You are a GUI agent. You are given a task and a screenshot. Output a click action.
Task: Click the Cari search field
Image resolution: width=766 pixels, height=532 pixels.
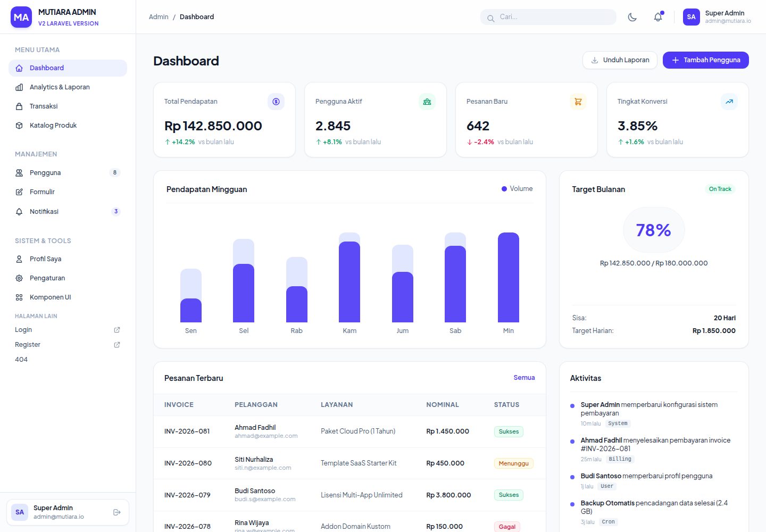pyautogui.click(x=548, y=17)
